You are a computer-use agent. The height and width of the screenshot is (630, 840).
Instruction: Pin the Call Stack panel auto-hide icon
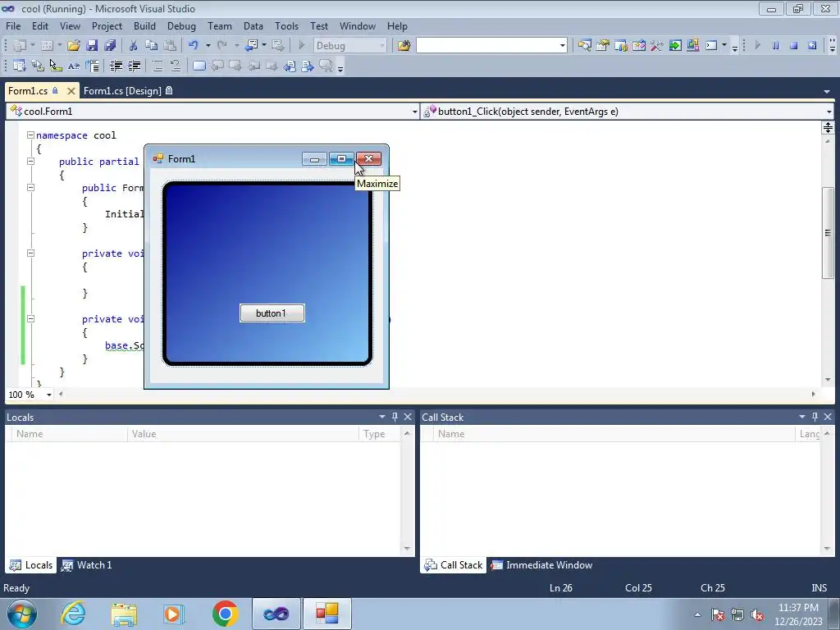815,417
